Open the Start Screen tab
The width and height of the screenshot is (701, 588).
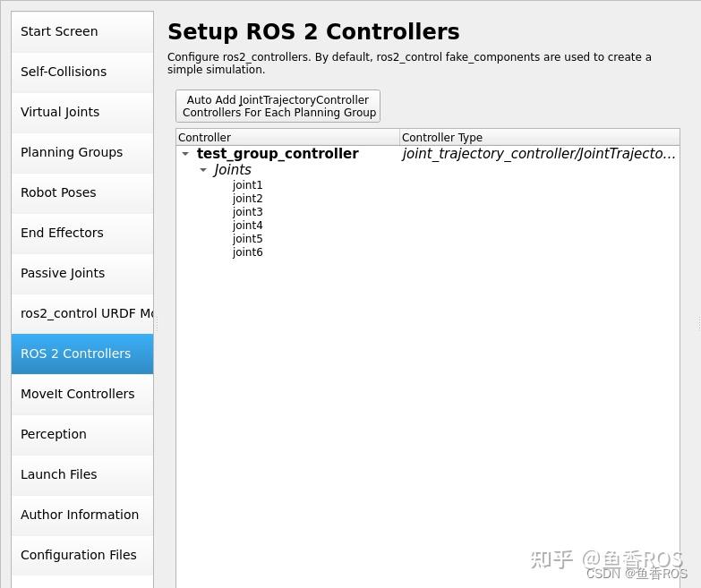point(82,31)
